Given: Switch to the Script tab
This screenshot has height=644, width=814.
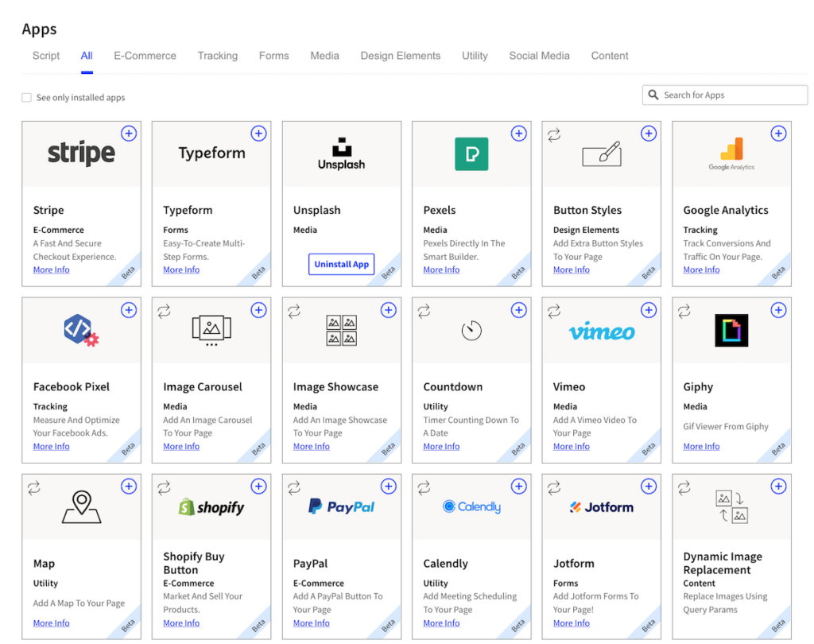Looking at the screenshot, I should coord(46,56).
